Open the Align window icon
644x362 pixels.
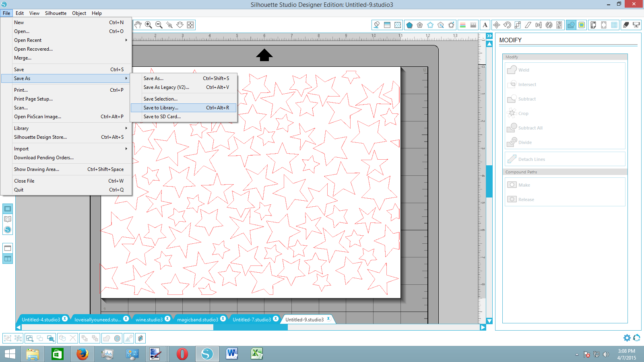coord(539,25)
